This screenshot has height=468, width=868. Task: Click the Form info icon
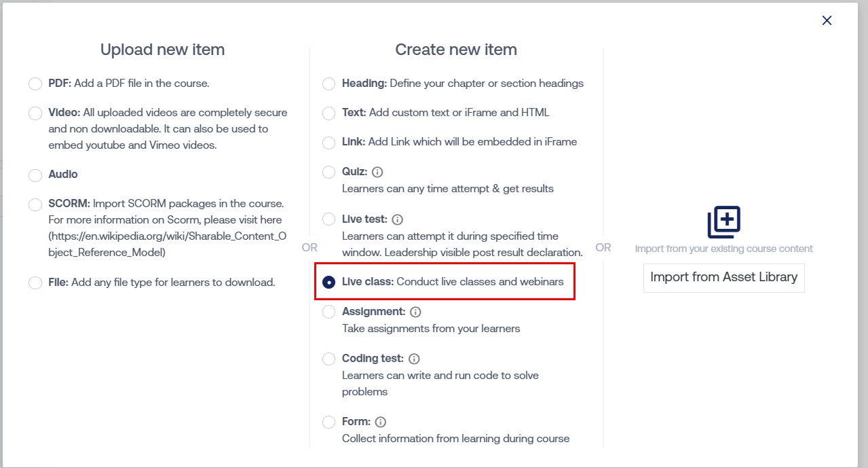click(x=381, y=422)
